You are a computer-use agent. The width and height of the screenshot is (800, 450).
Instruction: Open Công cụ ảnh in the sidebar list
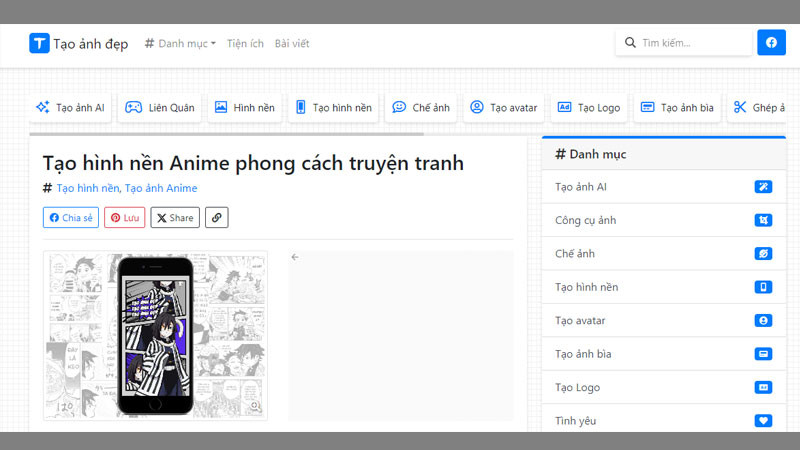coord(664,220)
